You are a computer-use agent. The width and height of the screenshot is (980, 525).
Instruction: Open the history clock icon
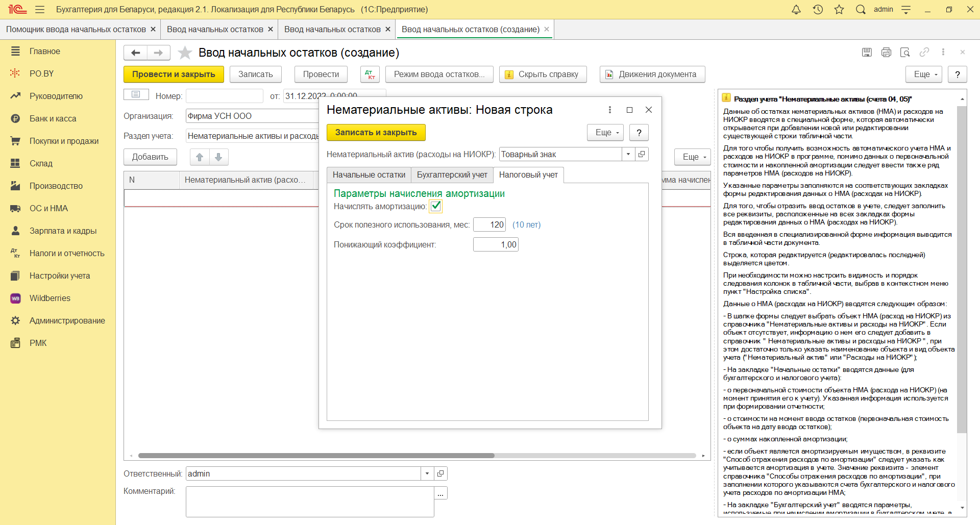pyautogui.click(x=818, y=10)
